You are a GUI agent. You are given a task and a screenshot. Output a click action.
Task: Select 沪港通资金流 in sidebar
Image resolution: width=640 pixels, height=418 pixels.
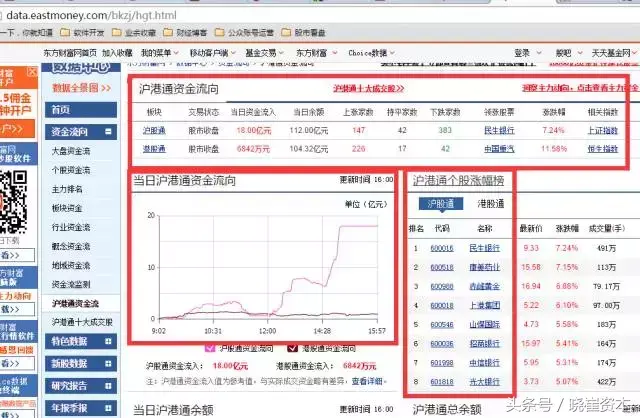point(76,303)
